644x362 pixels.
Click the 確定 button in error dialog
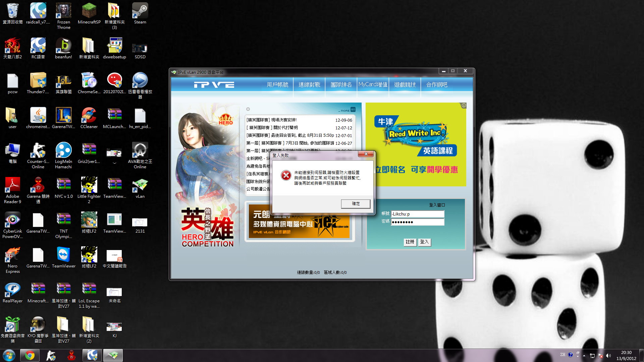pos(356,204)
